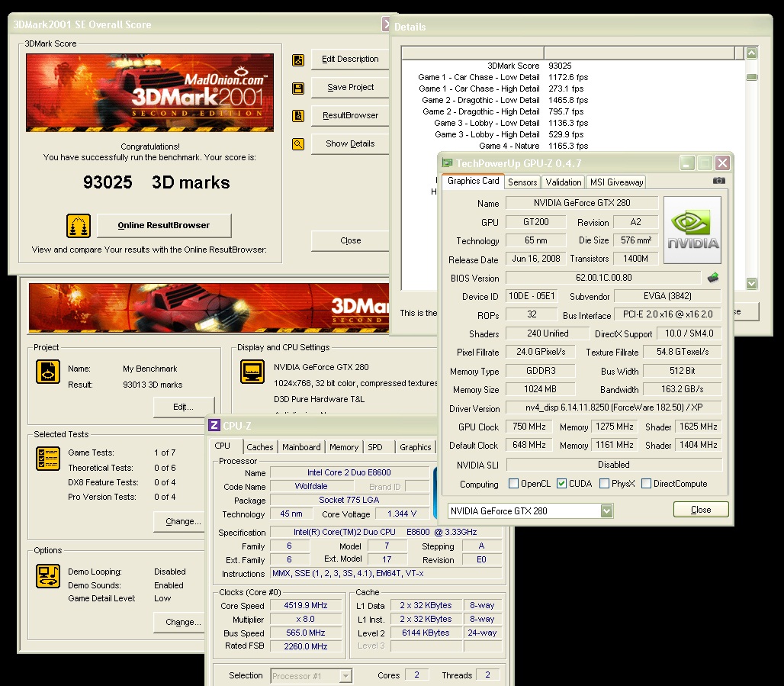
Task: Click the BIOS save chip icon
Action: [x=713, y=278]
